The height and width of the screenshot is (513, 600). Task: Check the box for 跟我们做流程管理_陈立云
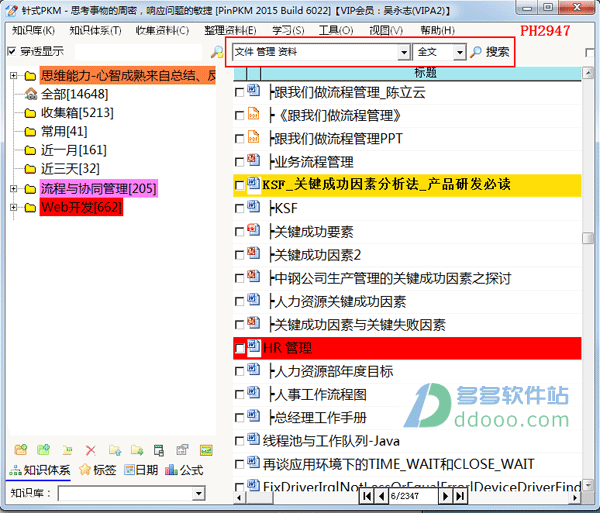pyautogui.click(x=239, y=92)
